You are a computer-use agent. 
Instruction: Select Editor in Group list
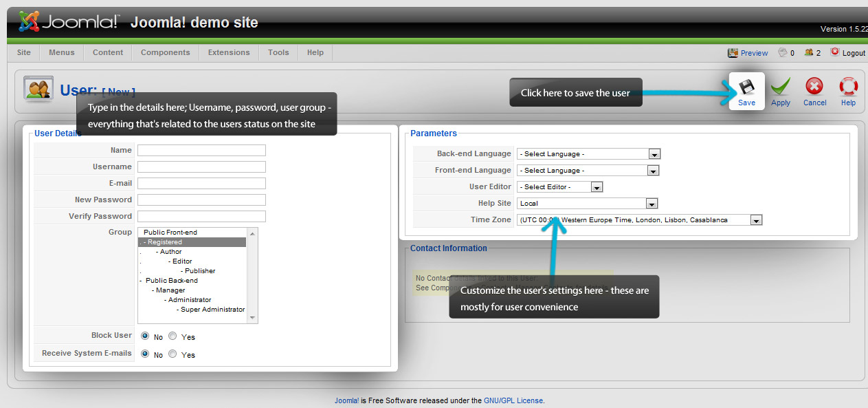click(x=192, y=261)
